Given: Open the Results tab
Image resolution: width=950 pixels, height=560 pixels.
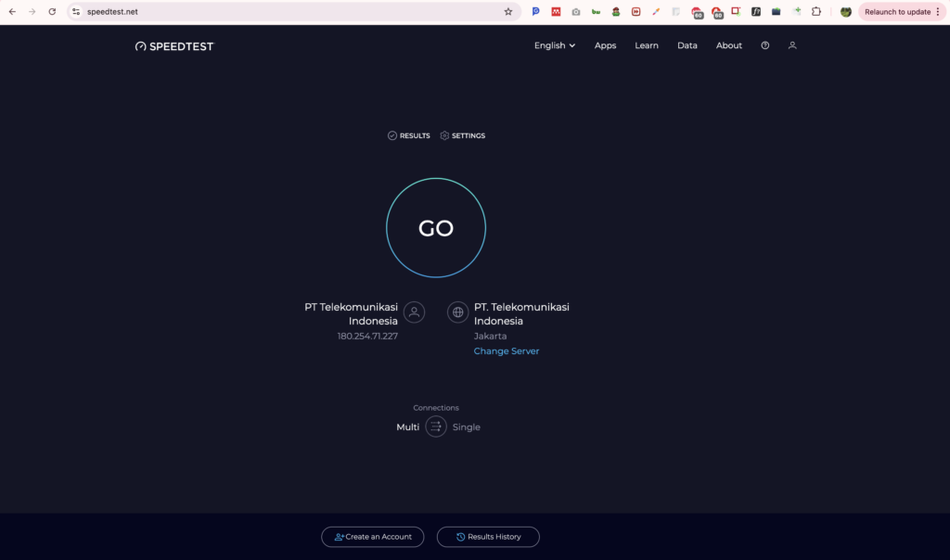Looking at the screenshot, I should pos(409,135).
